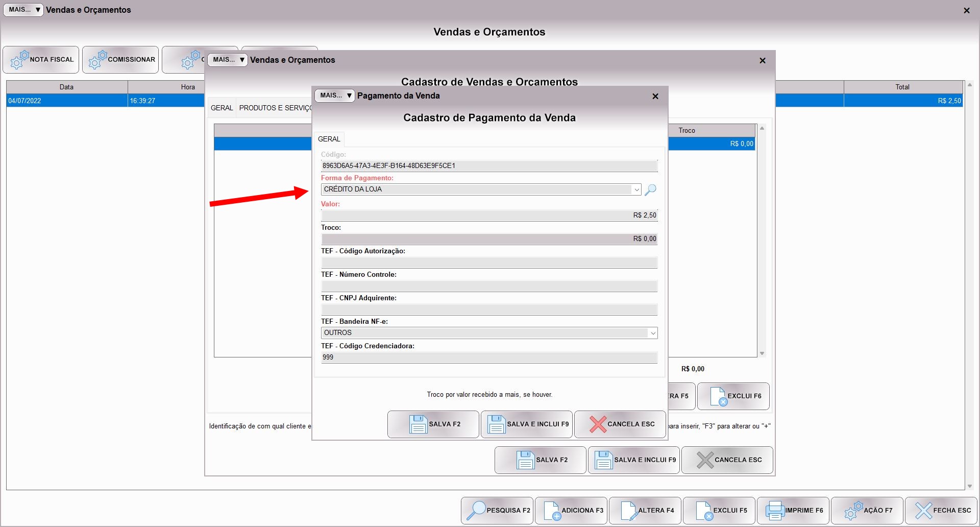The image size is (980, 527).
Task: Click Adiciona F3 to add sale
Action: tap(571, 510)
